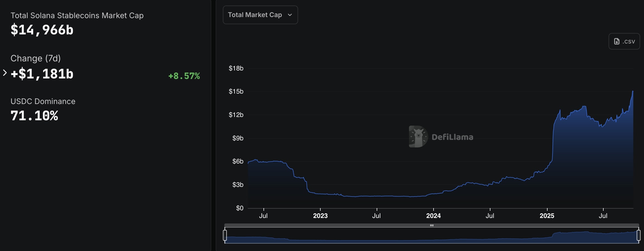This screenshot has width=644, height=251.
Task: Click the CSV download file icon
Action: (x=617, y=41)
